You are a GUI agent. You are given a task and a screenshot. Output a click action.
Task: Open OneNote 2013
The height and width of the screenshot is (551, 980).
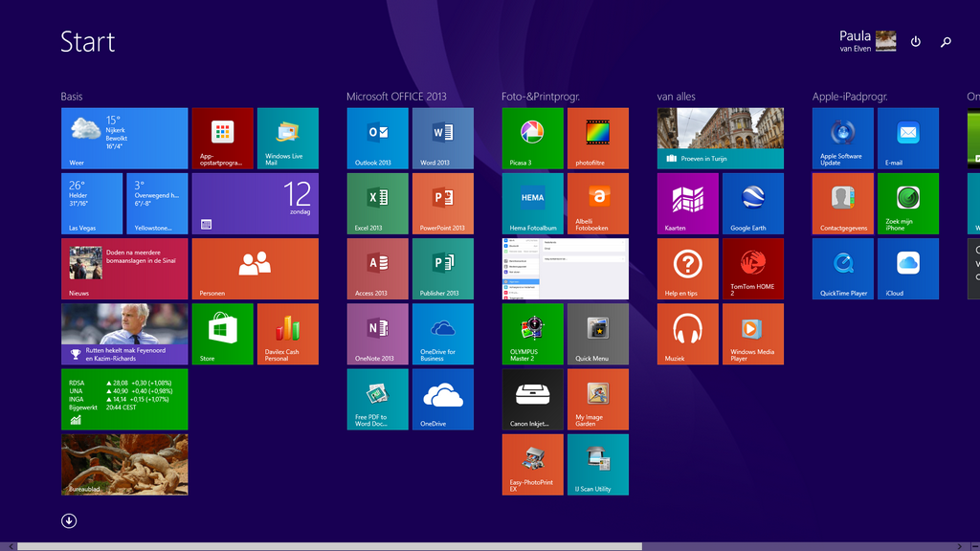[377, 334]
